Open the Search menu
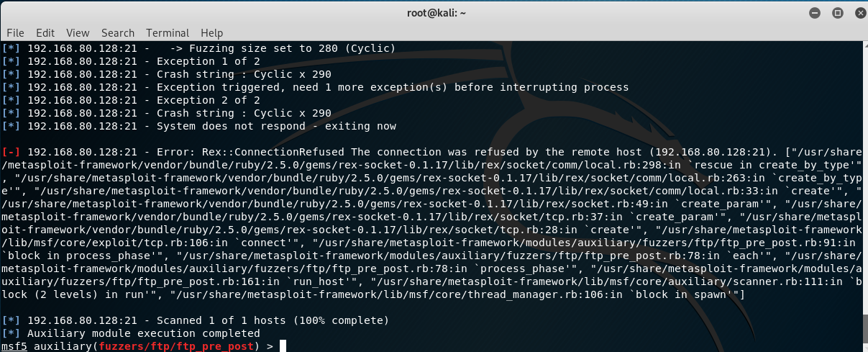868x352 pixels. pos(118,32)
